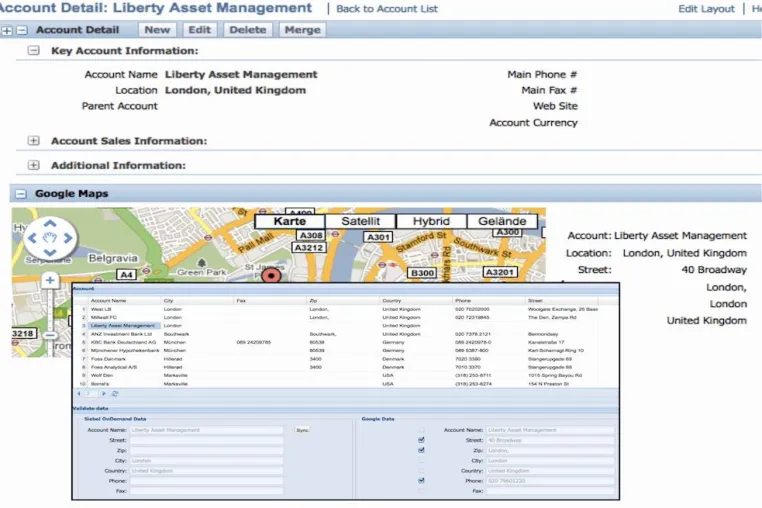The width and height of the screenshot is (762, 508).
Task: Sort grid by Country column header
Action: click(x=416, y=300)
